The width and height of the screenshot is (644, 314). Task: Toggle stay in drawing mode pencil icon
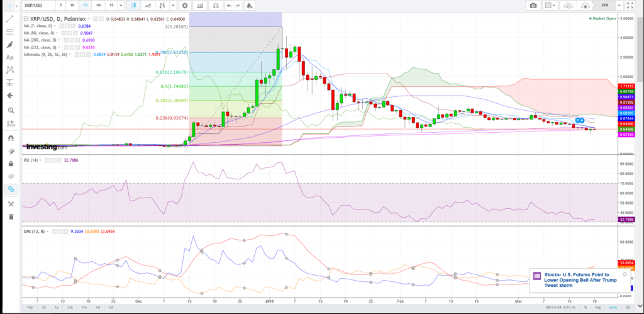pyautogui.click(x=11, y=151)
